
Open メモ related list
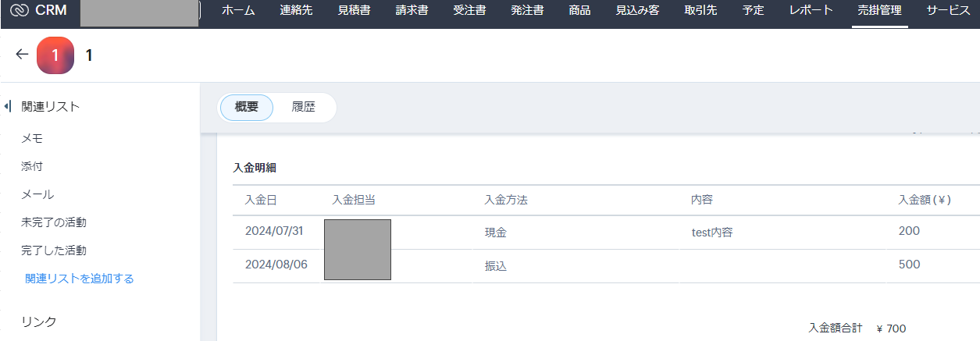pos(32,138)
